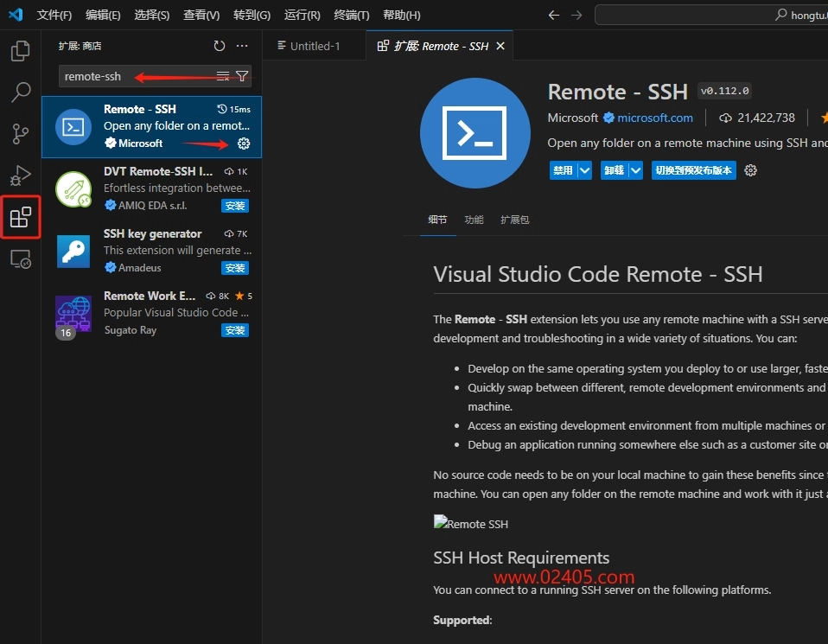Click the 禁用 disable button
Viewport: 828px width, 644px height.
563,170
